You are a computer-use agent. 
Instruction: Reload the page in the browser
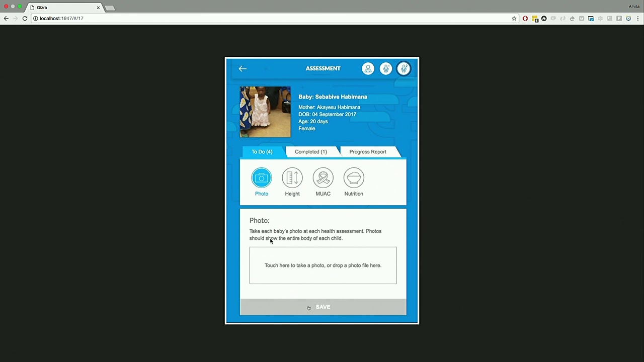(25, 19)
